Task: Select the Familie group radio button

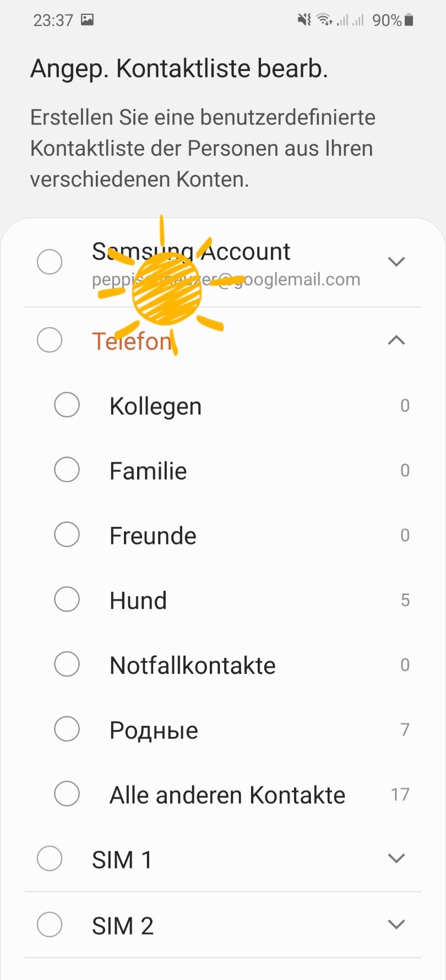Action: [x=67, y=470]
